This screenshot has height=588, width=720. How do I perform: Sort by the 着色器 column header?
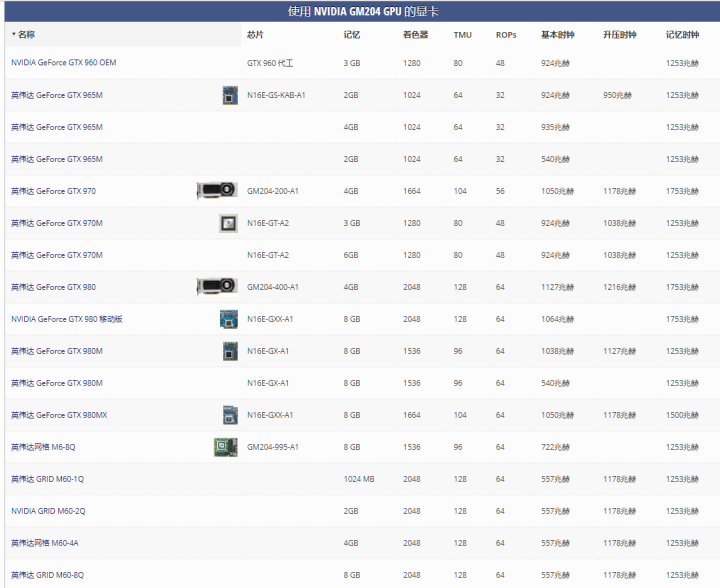click(x=415, y=34)
